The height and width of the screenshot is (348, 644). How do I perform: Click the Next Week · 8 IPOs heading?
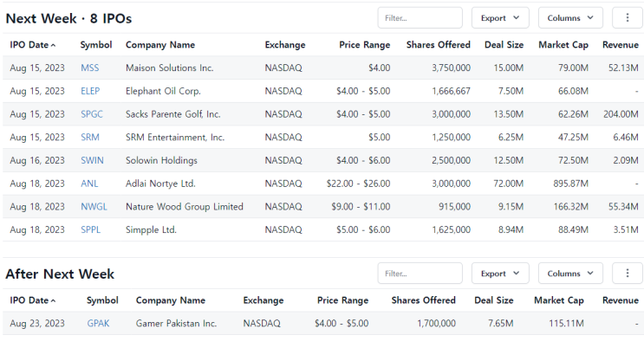click(x=68, y=18)
